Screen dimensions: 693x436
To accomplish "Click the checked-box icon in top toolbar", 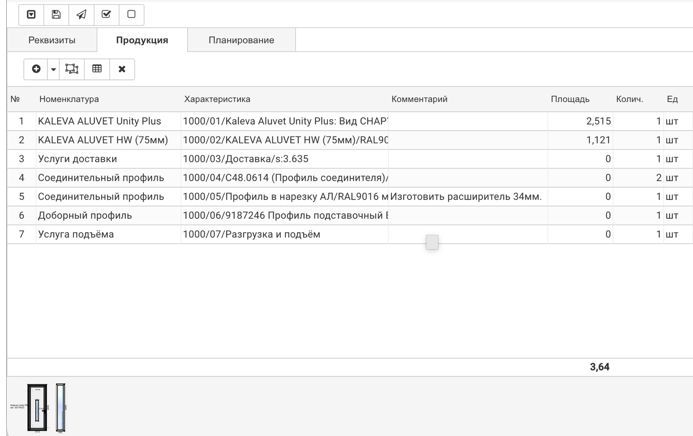I will coord(106,15).
